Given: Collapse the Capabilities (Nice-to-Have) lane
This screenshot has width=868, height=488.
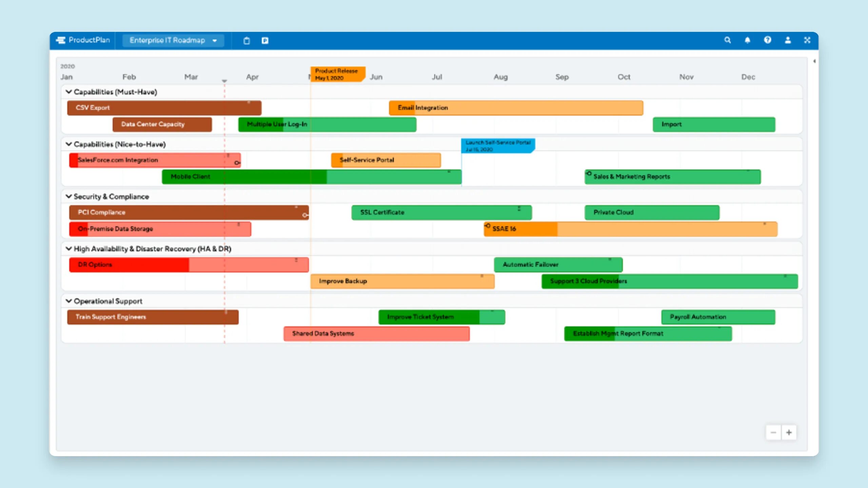Looking at the screenshot, I should [69, 144].
